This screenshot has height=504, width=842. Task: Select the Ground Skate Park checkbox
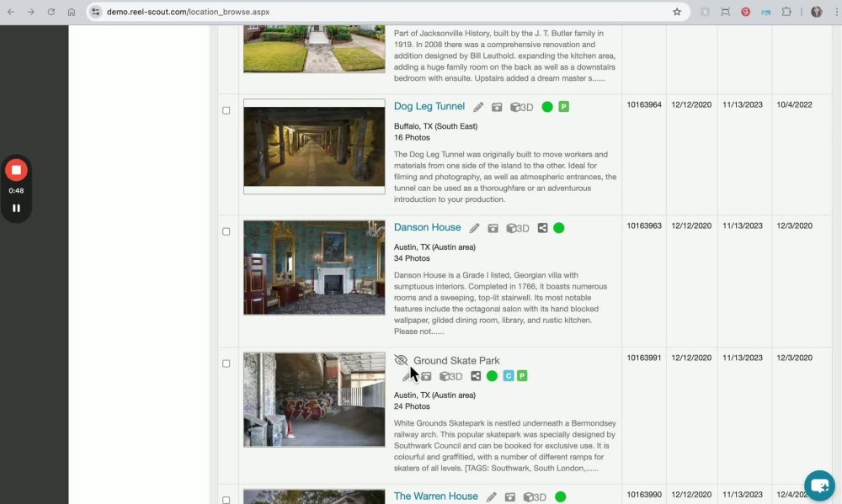coord(226,364)
